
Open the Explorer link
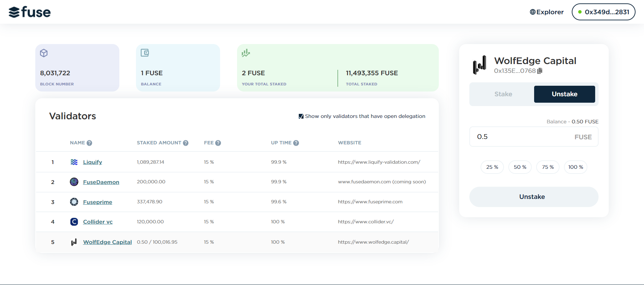(547, 12)
